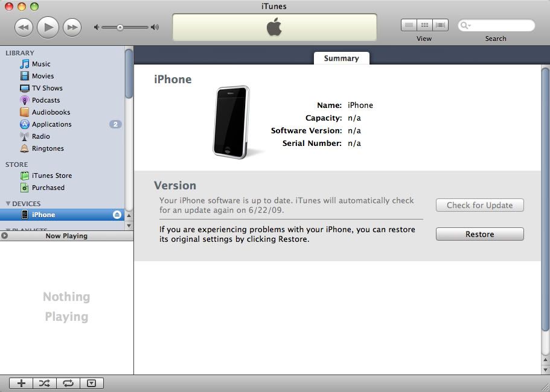Click the Restore button
550x392 pixels.
[x=480, y=234]
